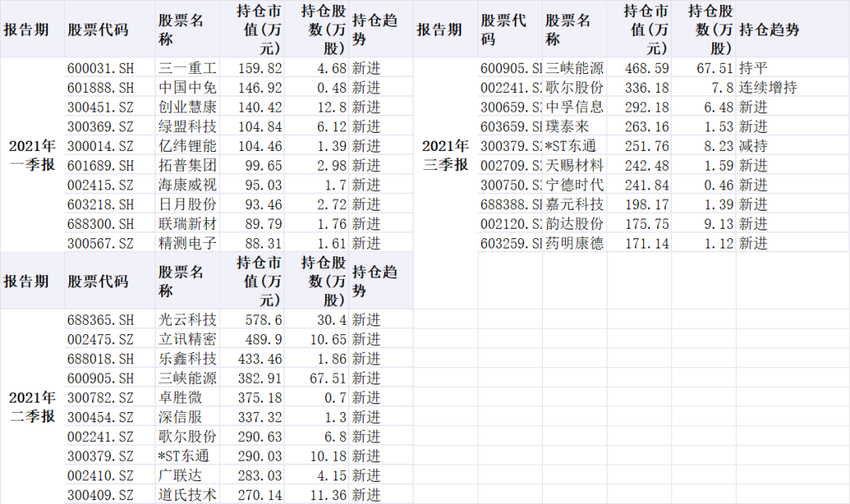Select the stock name 创业慧康
The image size is (850, 504).
tap(187, 107)
